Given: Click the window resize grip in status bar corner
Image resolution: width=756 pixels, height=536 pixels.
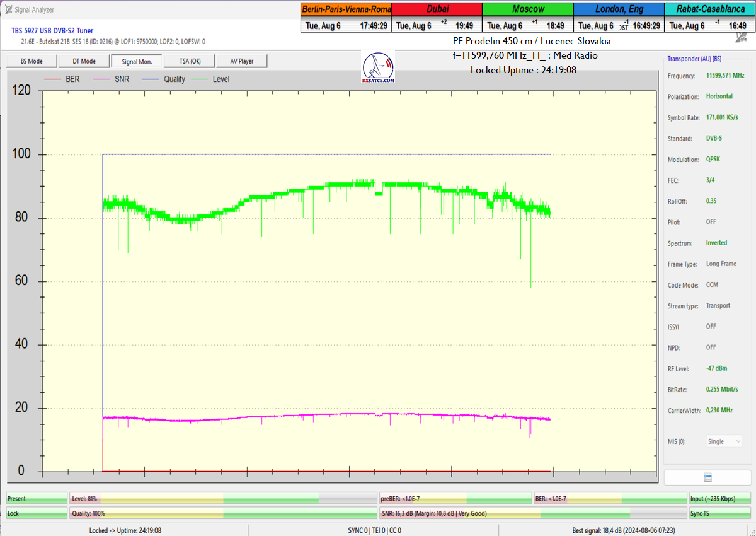Looking at the screenshot, I should point(751,531).
